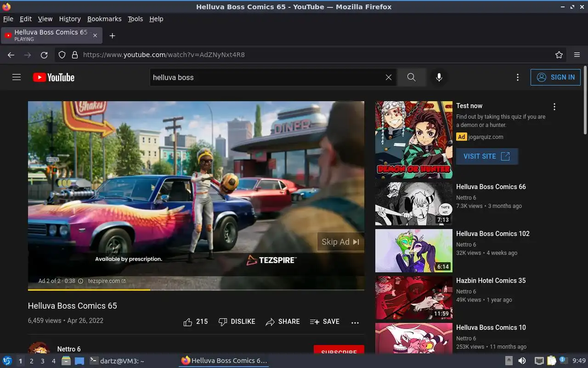Open a new tab
588x368 pixels.
[112, 35]
